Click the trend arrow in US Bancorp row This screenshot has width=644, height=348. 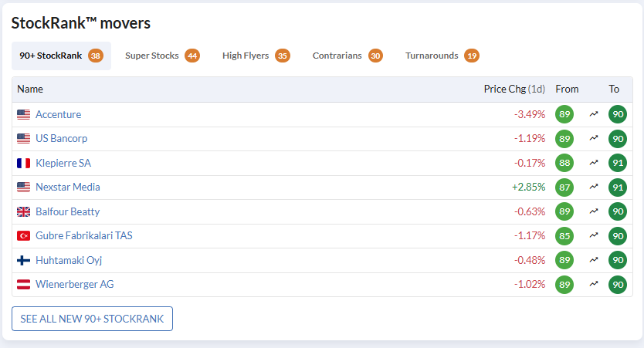(x=594, y=138)
